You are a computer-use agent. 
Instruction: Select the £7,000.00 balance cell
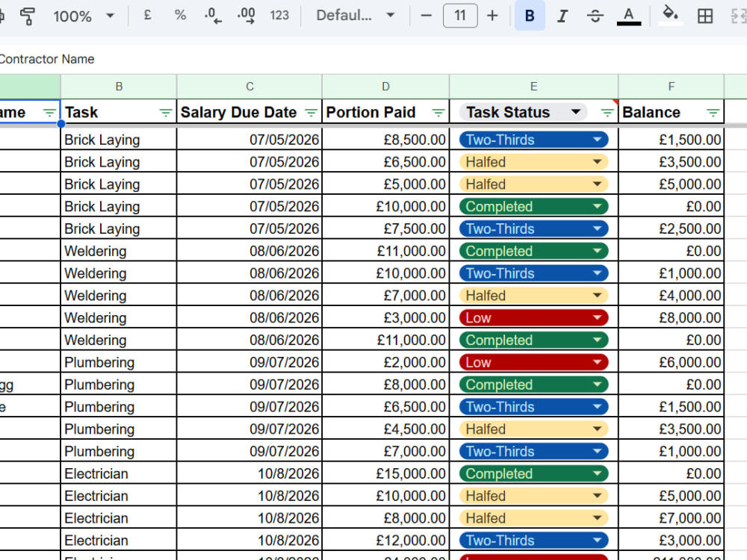coord(672,518)
